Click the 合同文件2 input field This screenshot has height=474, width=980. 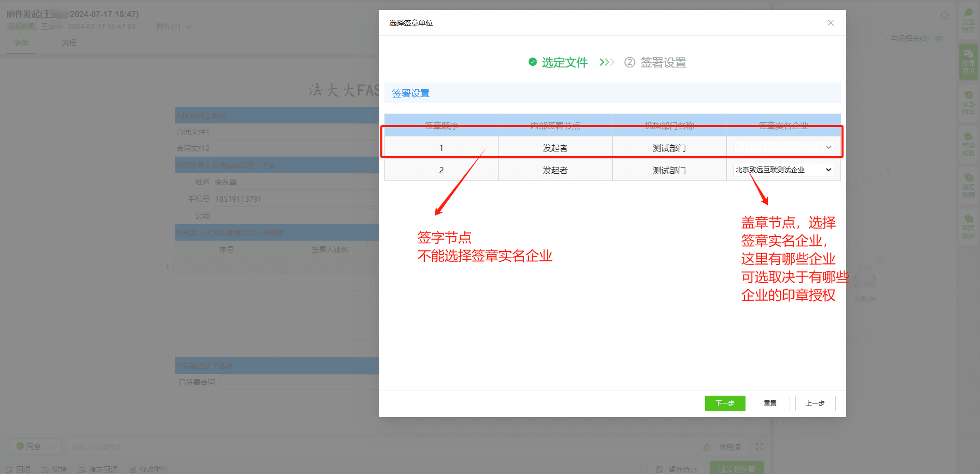click(297, 148)
